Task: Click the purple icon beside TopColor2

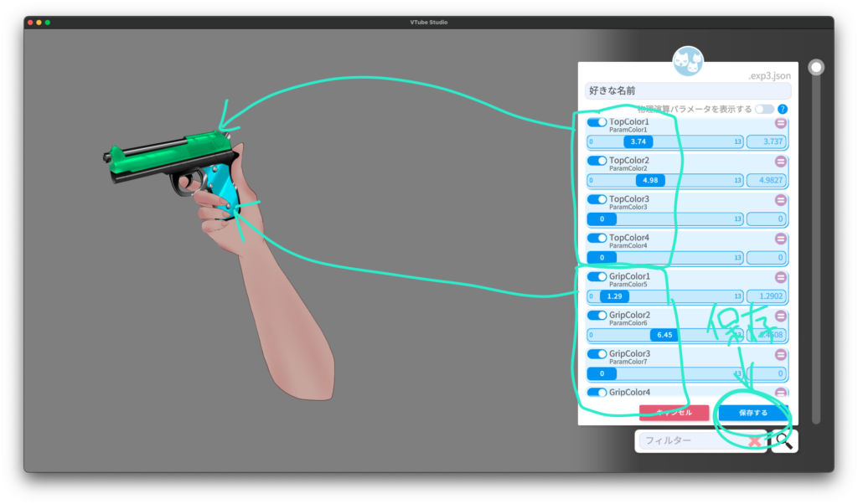Action: (780, 162)
